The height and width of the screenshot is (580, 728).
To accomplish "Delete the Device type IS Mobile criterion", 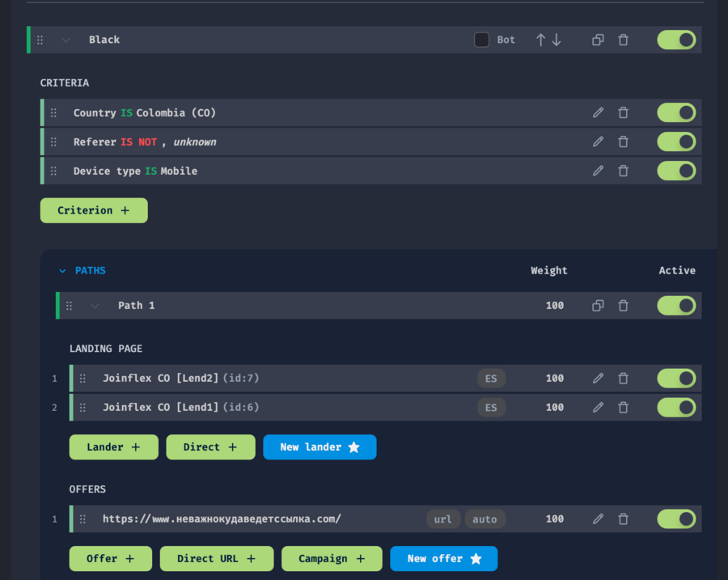I will (x=623, y=171).
